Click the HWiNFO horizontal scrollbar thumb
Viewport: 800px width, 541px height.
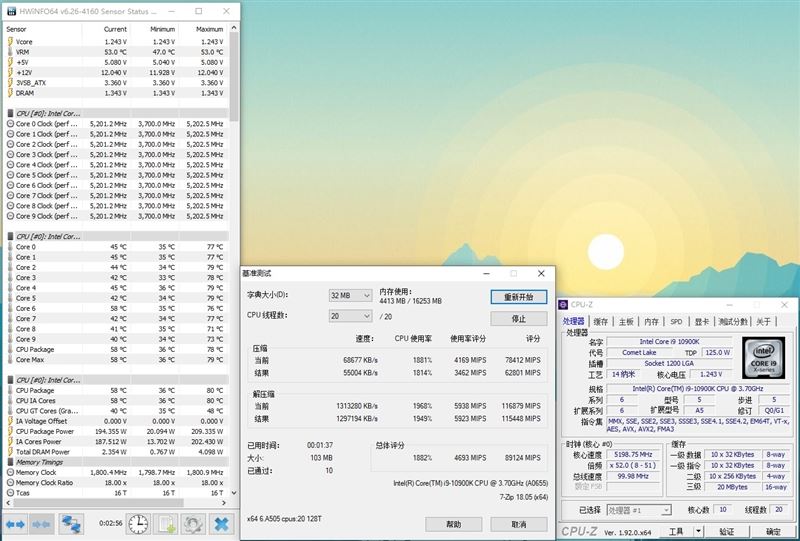[97, 503]
